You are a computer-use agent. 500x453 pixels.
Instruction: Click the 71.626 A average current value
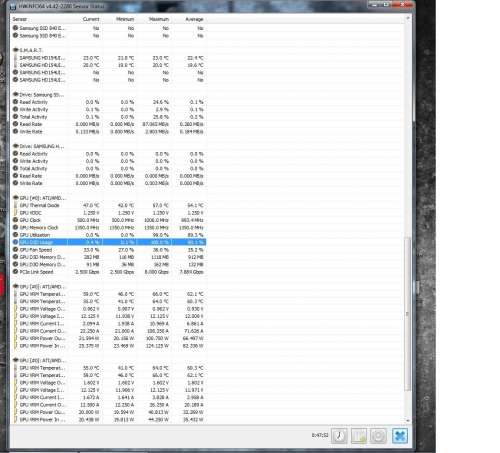193,331
